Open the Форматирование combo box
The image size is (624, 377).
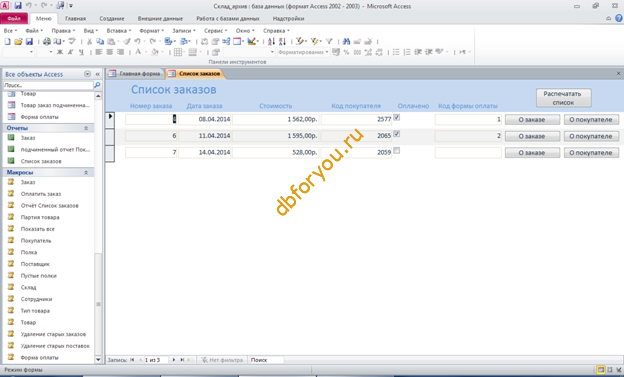coord(303,52)
